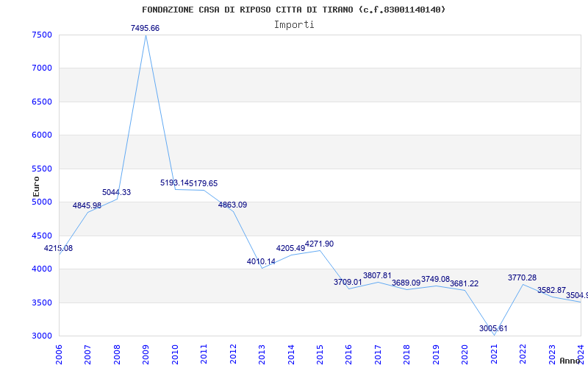
Task: Click the 2019 x-axis year label
Action: (436, 354)
